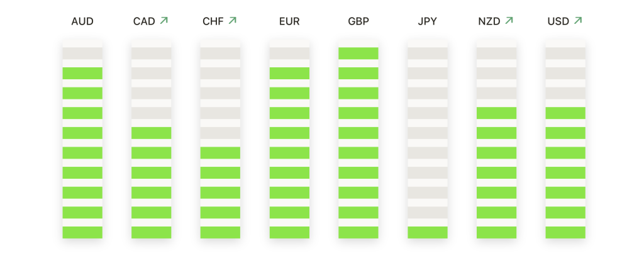Click the upward arrow icon beside CHF
This screenshot has width=644, height=258.
pos(233,20)
